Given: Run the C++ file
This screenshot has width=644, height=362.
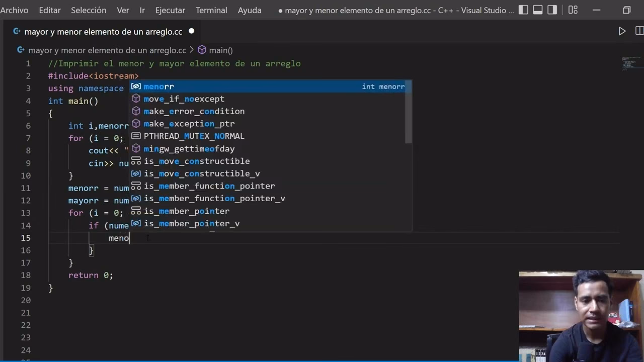Looking at the screenshot, I should (622, 31).
